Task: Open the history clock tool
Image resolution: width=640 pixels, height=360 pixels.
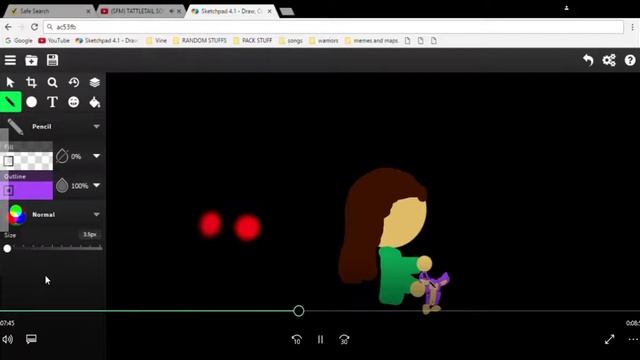Action: [x=73, y=82]
